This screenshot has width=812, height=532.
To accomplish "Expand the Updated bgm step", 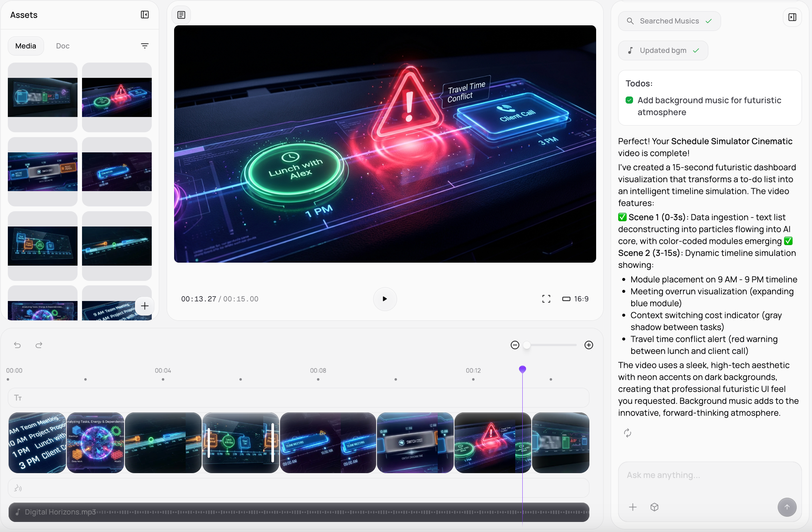I will (x=663, y=50).
